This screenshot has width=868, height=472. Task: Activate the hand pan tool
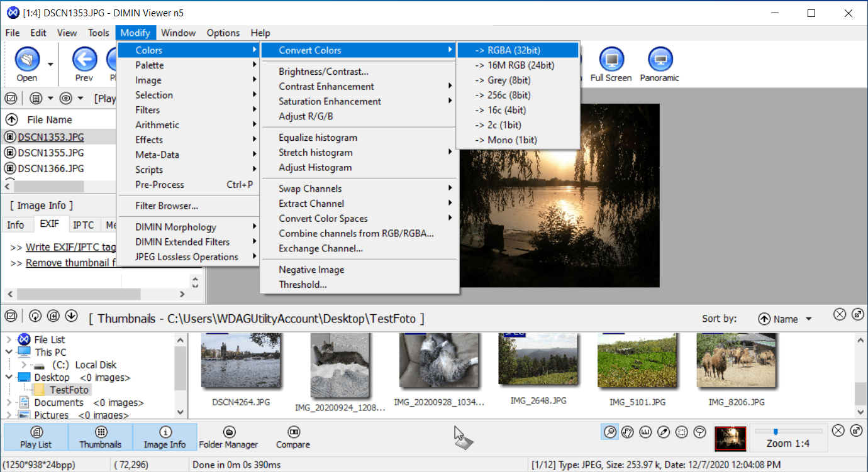(627, 432)
